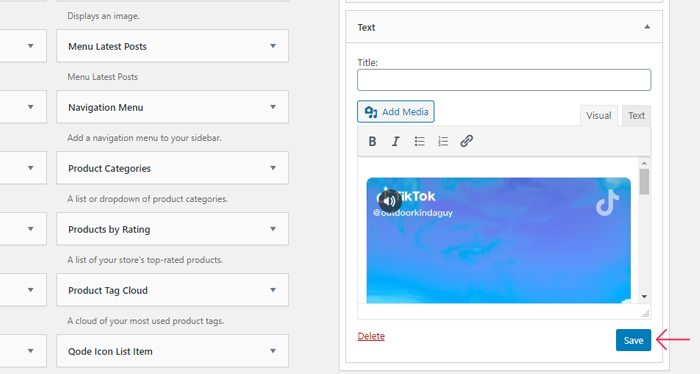Expand the Product Categories widget

[x=273, y=168]
